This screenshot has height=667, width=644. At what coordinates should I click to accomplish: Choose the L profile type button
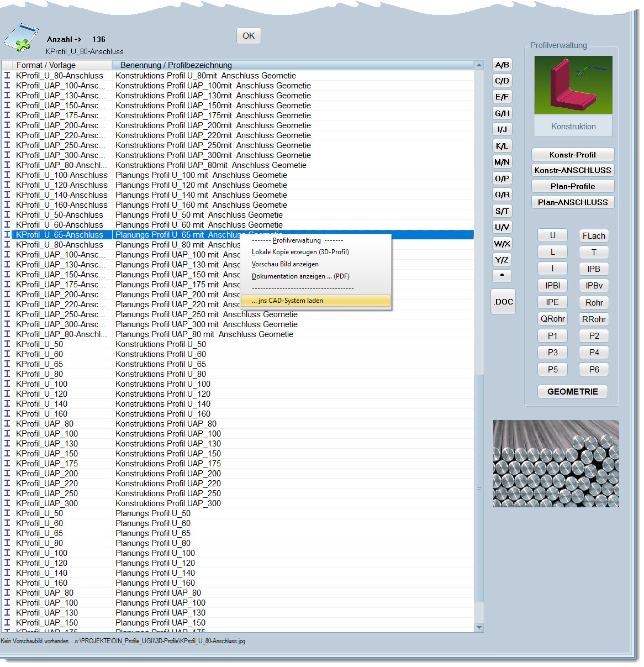[x=552, y=252]
